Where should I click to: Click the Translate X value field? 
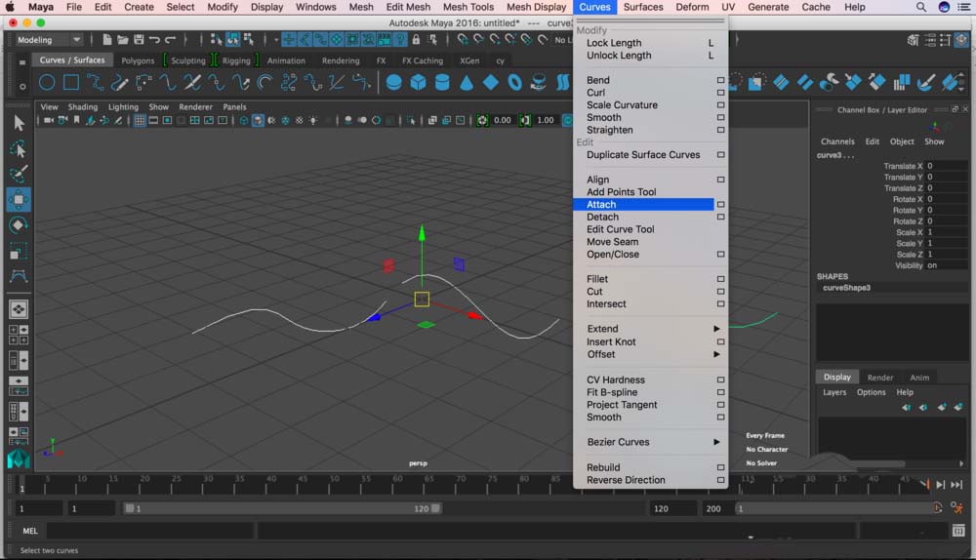[946, 166]
